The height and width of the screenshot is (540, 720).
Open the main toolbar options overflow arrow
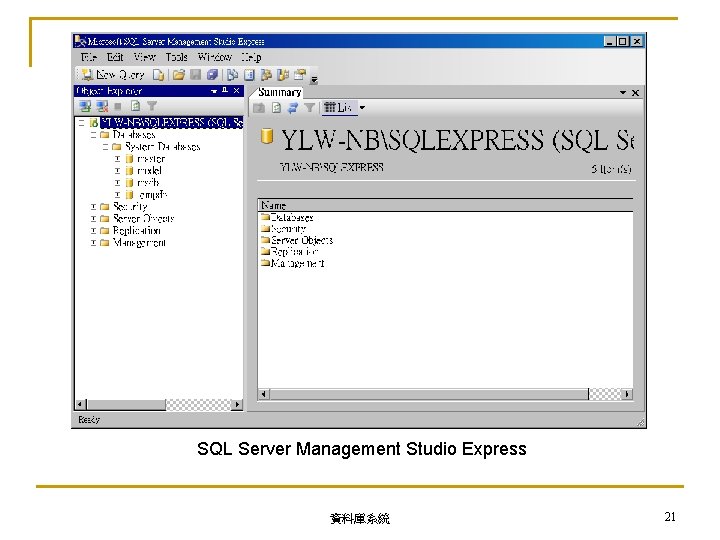tap(314, 80)
